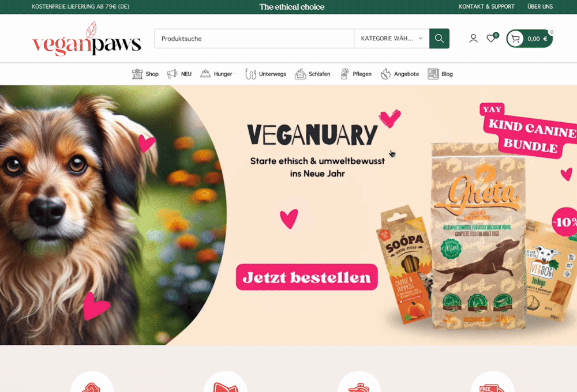This screenshot has height=392, width=577.
Task: Click the Blog newspaper icon
Action: pyautogui.click(x=433, y=74)
